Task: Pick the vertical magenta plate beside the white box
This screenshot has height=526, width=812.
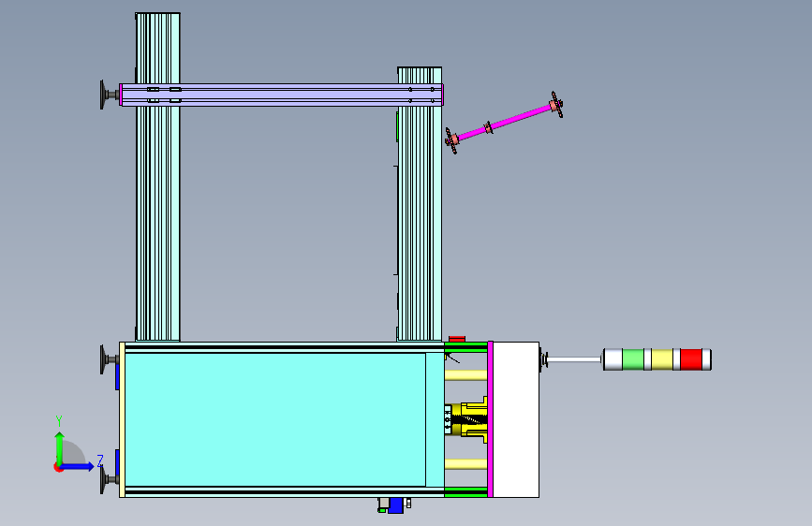Action: point(490,419)
